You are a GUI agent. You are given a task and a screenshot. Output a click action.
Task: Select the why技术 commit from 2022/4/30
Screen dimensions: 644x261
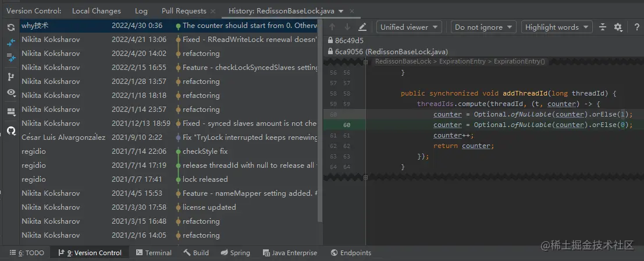pos(168,26)
